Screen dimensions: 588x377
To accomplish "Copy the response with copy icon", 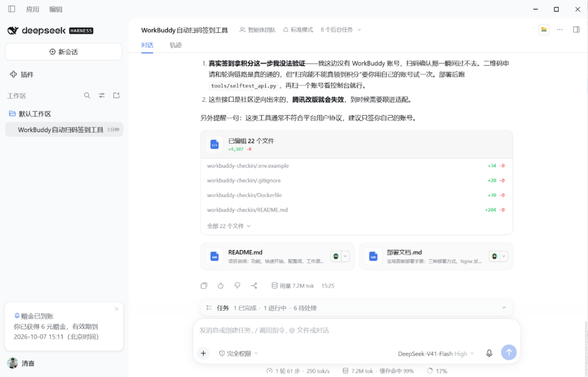I will 204,286.
